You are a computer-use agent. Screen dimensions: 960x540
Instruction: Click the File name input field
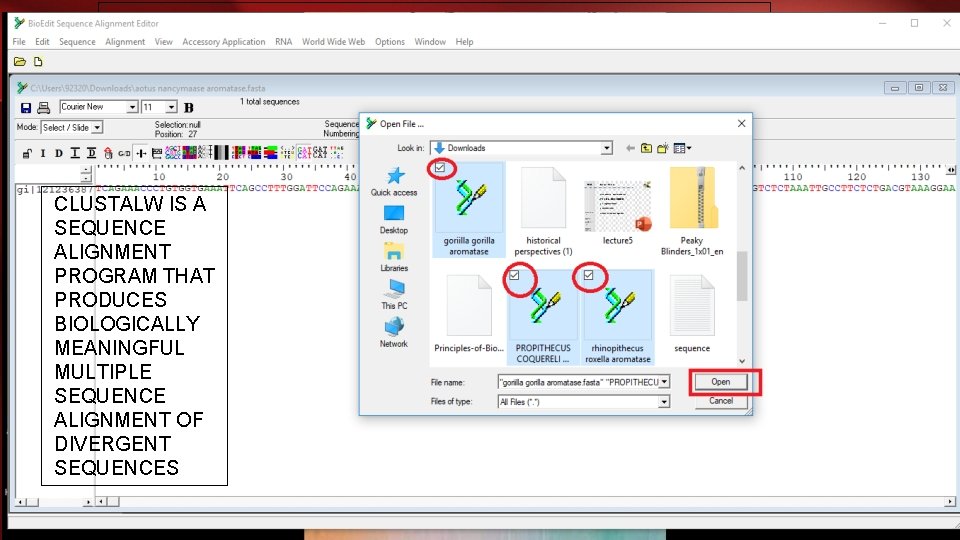pyautogui.click(x=579, y=382)
